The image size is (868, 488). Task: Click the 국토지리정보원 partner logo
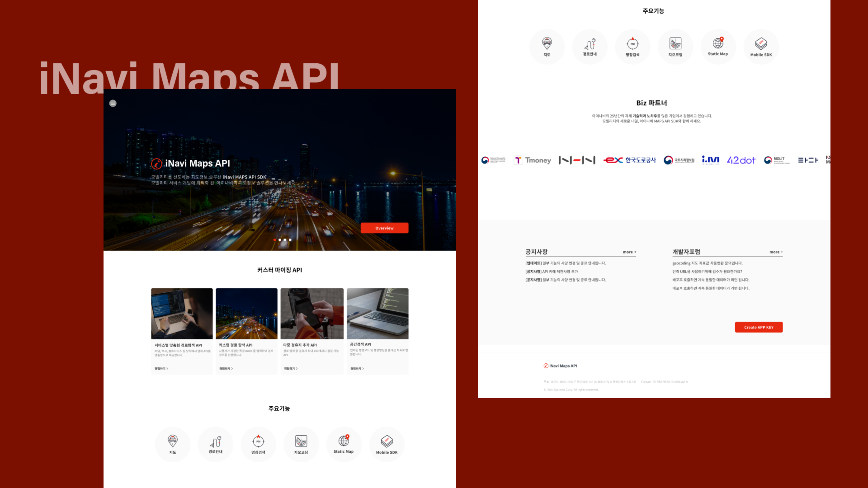[x=679, y=160]
